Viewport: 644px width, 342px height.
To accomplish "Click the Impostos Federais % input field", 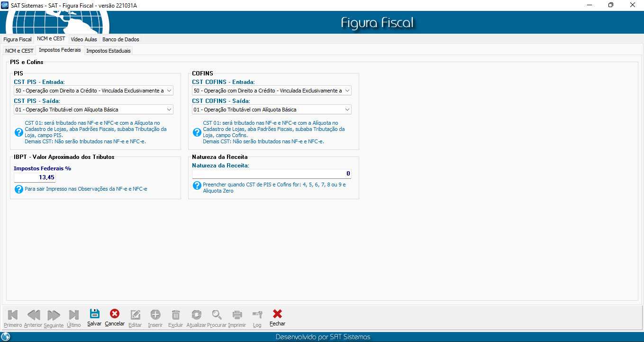I will [x=35, y=178].
